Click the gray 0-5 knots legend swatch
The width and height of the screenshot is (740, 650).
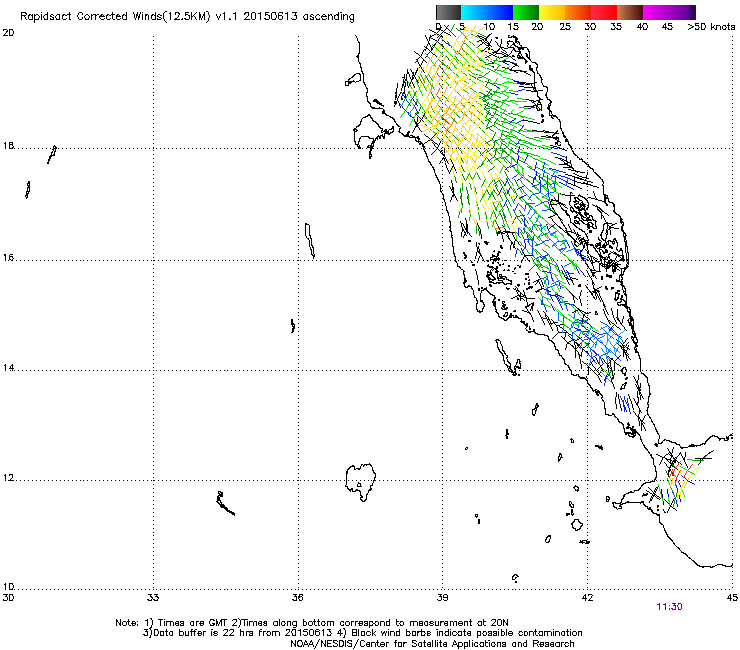448,12
